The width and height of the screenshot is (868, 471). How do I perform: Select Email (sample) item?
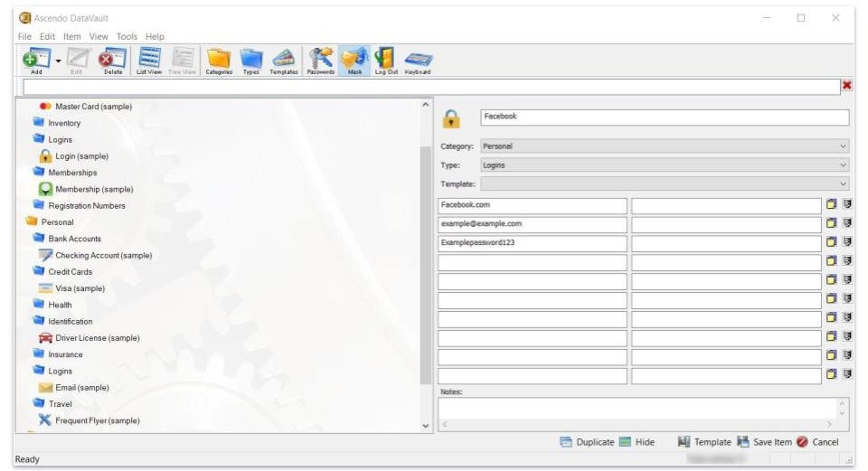coord(73,388)
